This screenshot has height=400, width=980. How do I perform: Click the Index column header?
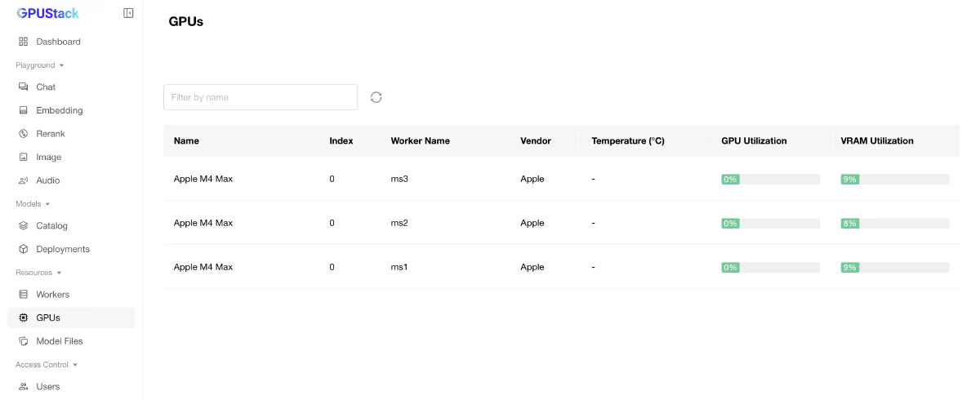(x=341, y=140)
